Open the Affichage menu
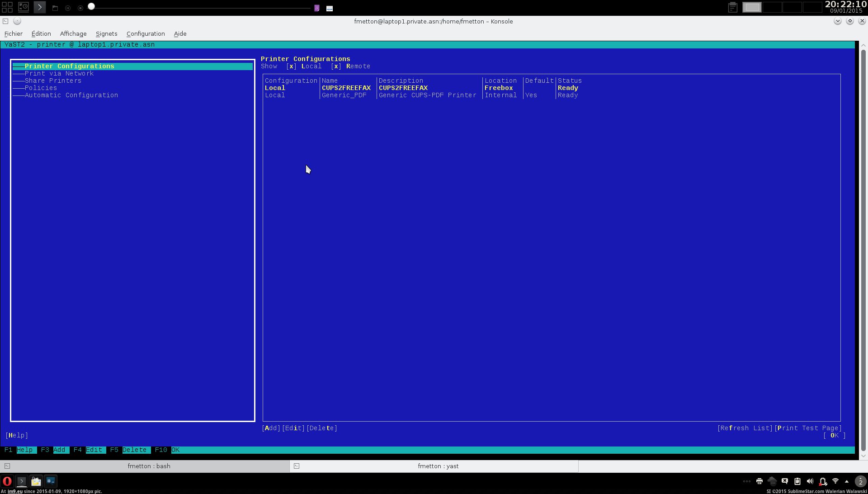Screen dimensions: 868x494 [x=73, y=34]
